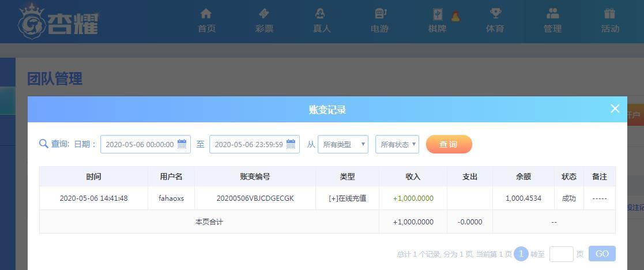The height and width of the screenshot is (270, 644).
Task: Open the 真人 live dealer icon
Action: (x=321, y=14)
